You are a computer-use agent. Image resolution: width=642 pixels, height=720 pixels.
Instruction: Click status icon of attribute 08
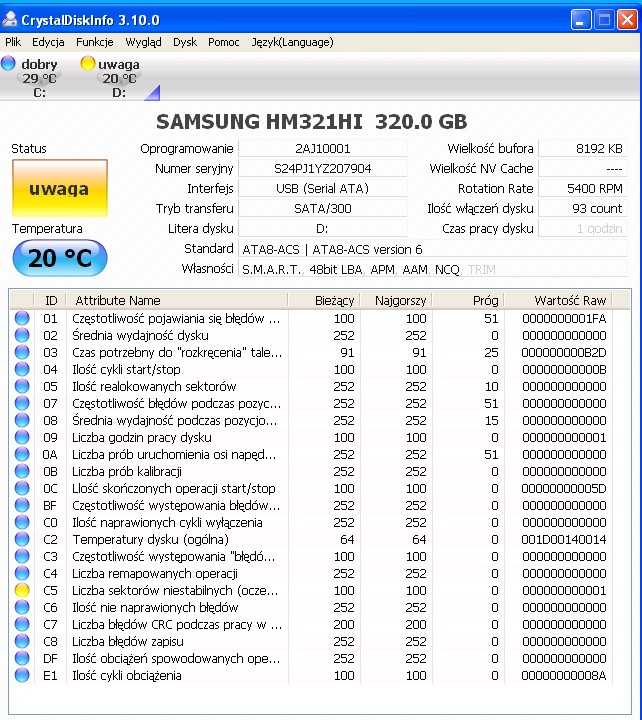pyautogui.click(x=22, y=420)
